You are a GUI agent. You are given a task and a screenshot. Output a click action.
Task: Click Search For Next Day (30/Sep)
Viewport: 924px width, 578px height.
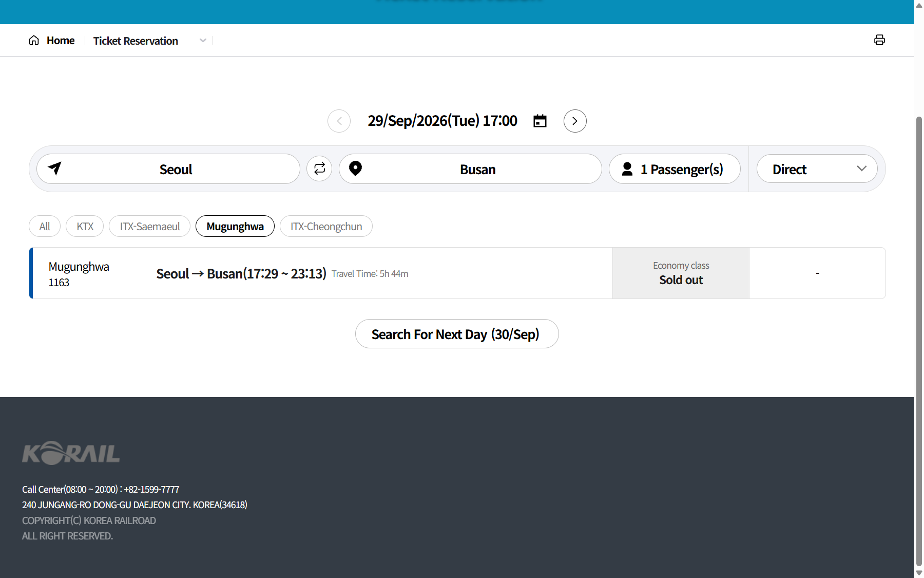pos(457,334)
